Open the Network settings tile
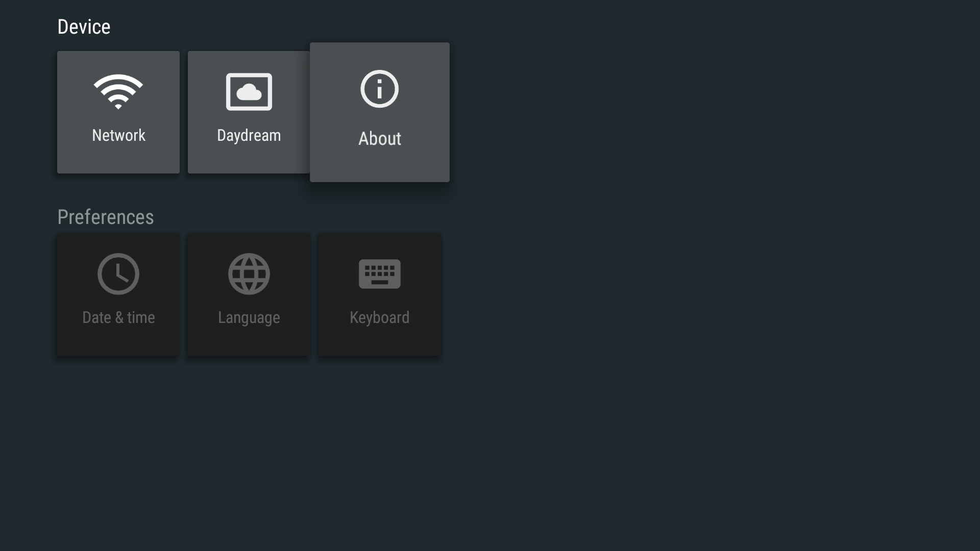 (x=118, y=112)
